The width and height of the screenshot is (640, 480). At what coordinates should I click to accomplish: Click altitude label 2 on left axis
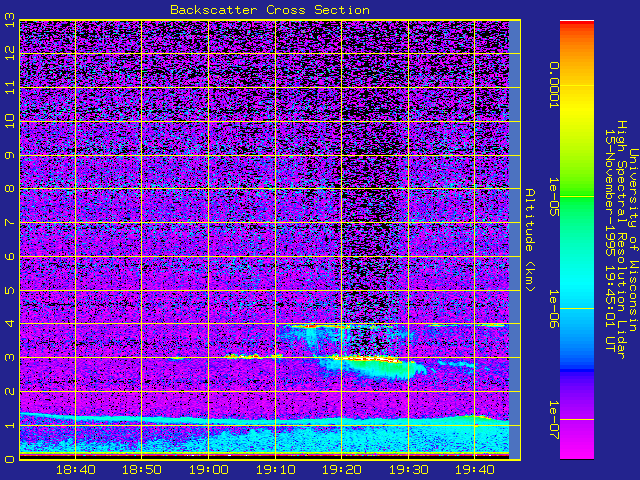10,391
